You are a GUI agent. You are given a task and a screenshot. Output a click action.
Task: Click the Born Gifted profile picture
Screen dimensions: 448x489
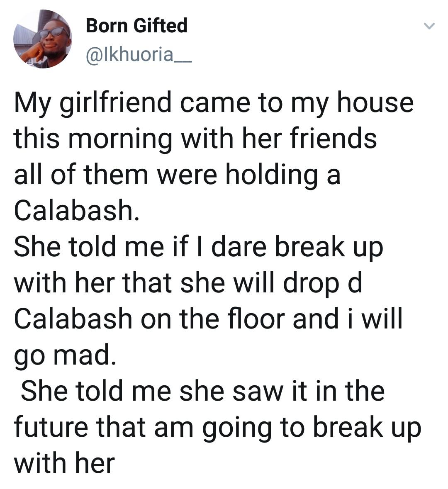(42, 39)
